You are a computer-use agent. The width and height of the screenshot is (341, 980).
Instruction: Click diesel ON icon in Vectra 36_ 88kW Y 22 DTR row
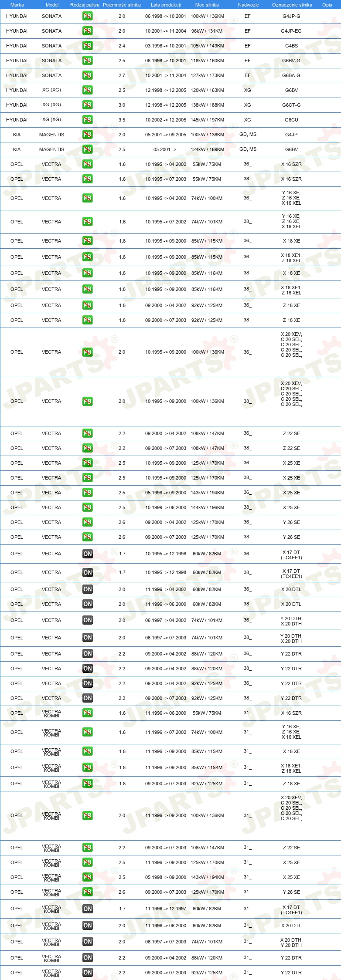point(87,654)
